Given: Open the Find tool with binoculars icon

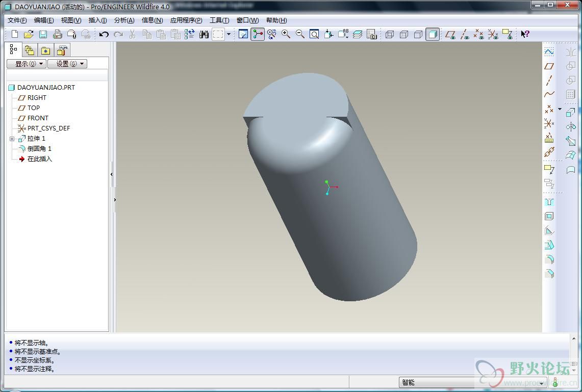Looking at the screenshot, I should [204, 35].
